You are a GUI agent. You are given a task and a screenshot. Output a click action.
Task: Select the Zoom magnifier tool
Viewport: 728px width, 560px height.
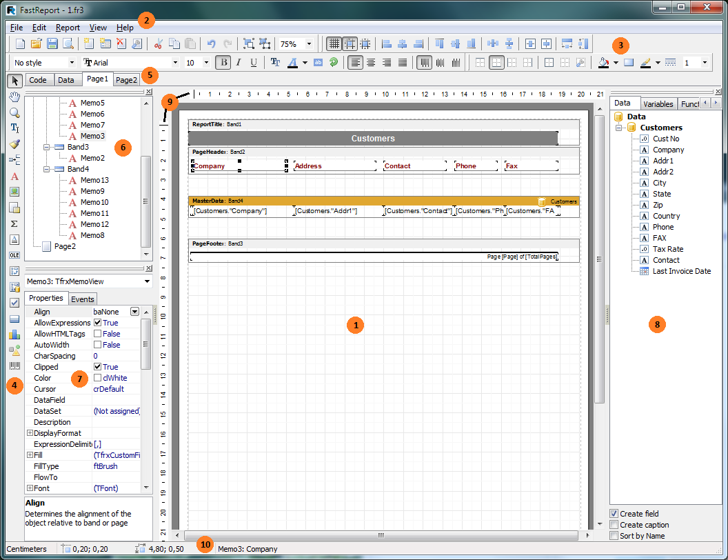pos(14,112)
